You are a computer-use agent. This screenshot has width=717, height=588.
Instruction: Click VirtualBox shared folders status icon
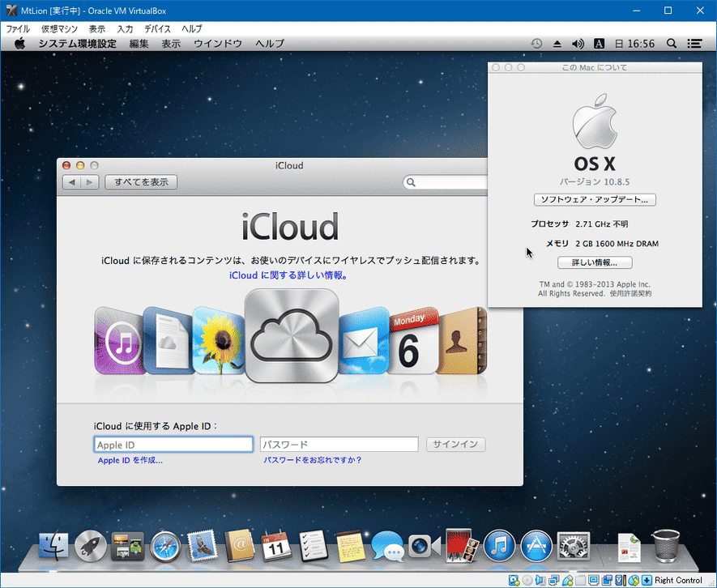point(580,580)
